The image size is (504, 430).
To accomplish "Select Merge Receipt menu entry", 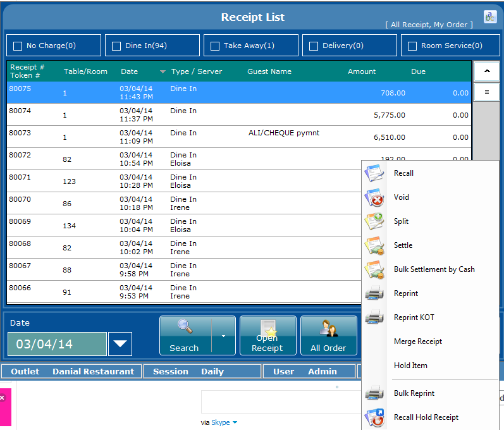I will pyautogui.click(x=418, y=341).
